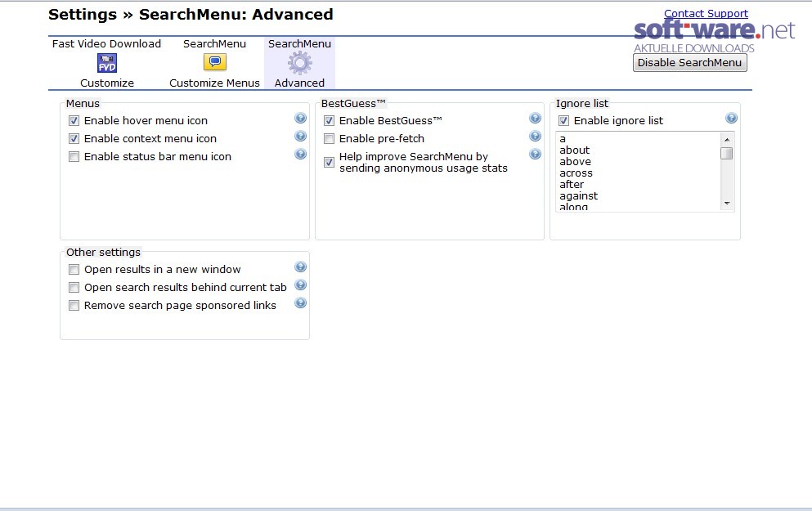Viewport: 812px width, 511px height.
Task: Click the Advanced gear icon
Action: [x=300, y=63]
